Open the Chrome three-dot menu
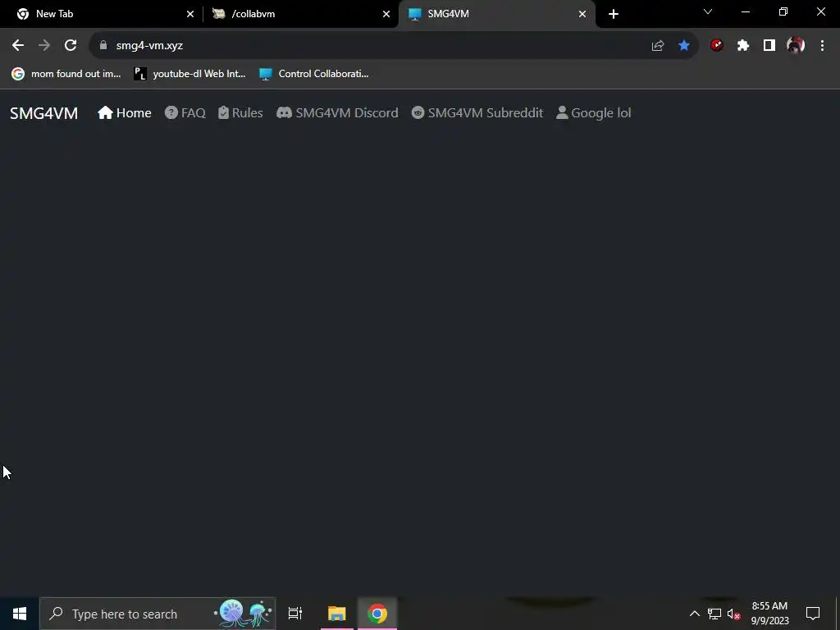Image resolution: width=840 pixels, height=630 pixels. click(x=822, y=46)
